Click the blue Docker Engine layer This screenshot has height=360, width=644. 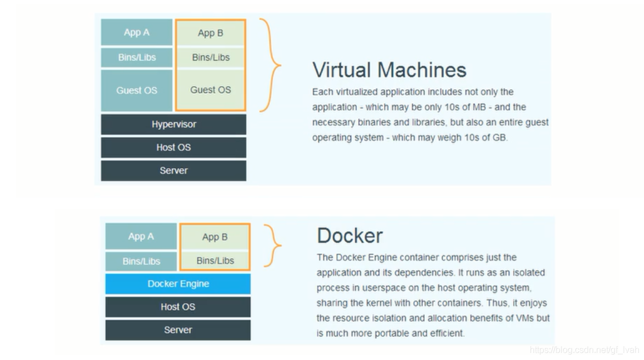click(178, 284)
